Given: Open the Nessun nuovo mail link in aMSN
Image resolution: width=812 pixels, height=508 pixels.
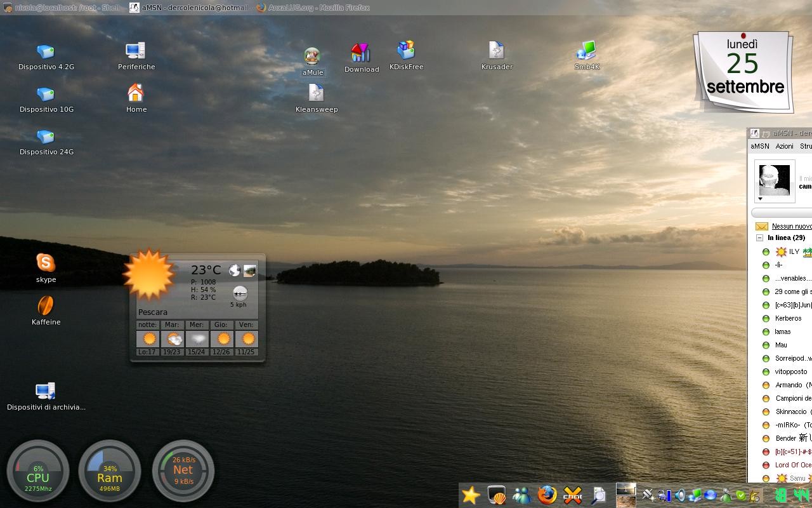Looking at the screenshot, I should tap(792, 226).
